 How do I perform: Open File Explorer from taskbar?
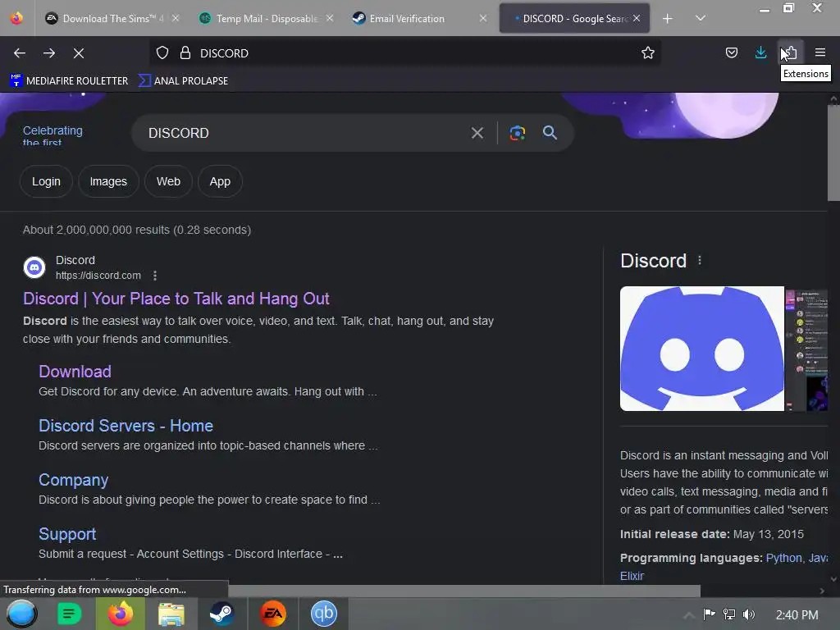[171, 614]
